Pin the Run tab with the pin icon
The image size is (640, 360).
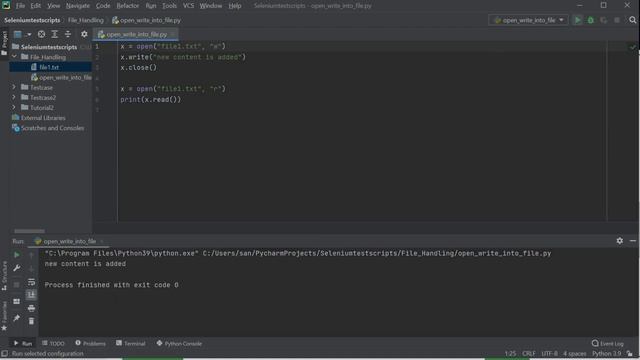tap(17, 318)
